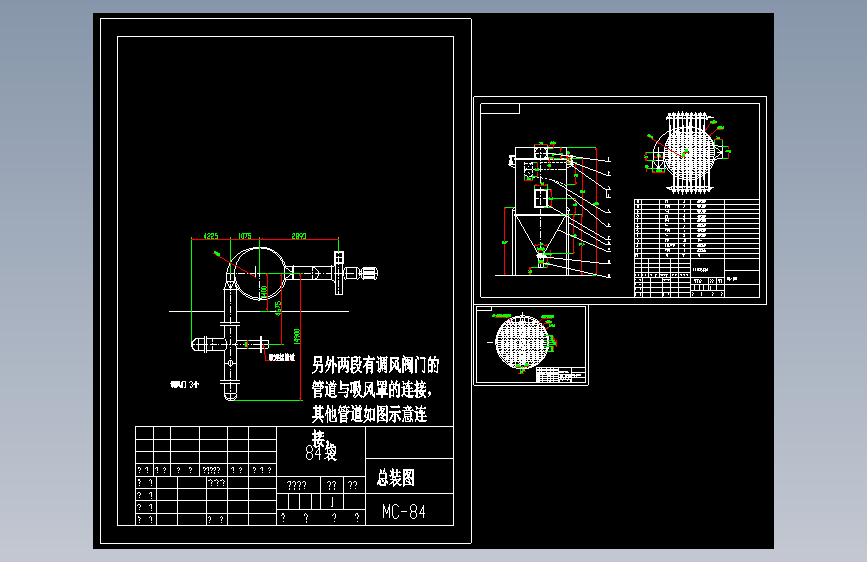The width and height of the screenshot is (867, 562).
Task: Click the drawing number text MC-84
Action: click(x=404, y=512)
